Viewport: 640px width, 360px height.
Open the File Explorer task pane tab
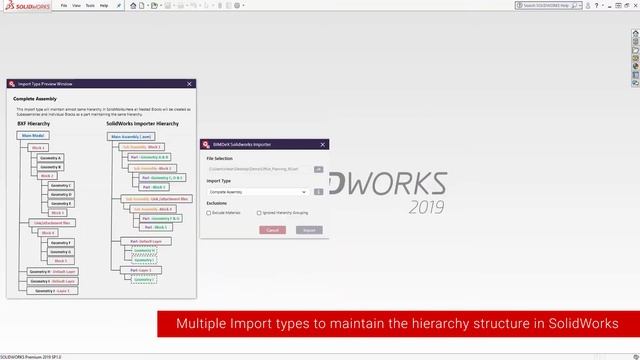636,50
